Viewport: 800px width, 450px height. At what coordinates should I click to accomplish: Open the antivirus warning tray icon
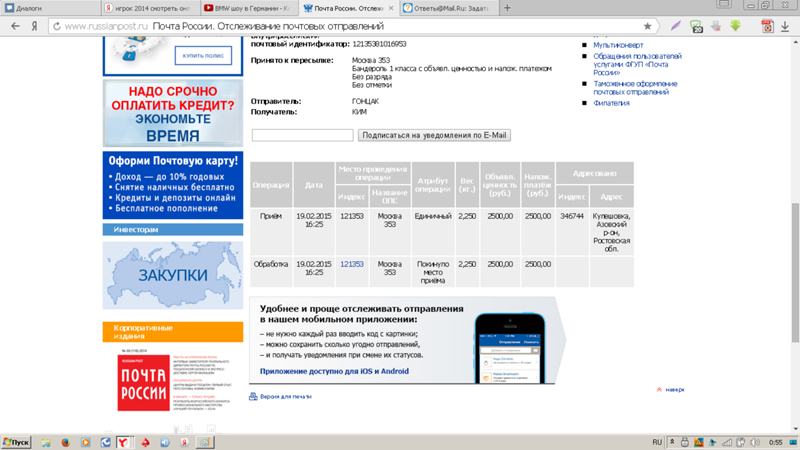(698, 442)
